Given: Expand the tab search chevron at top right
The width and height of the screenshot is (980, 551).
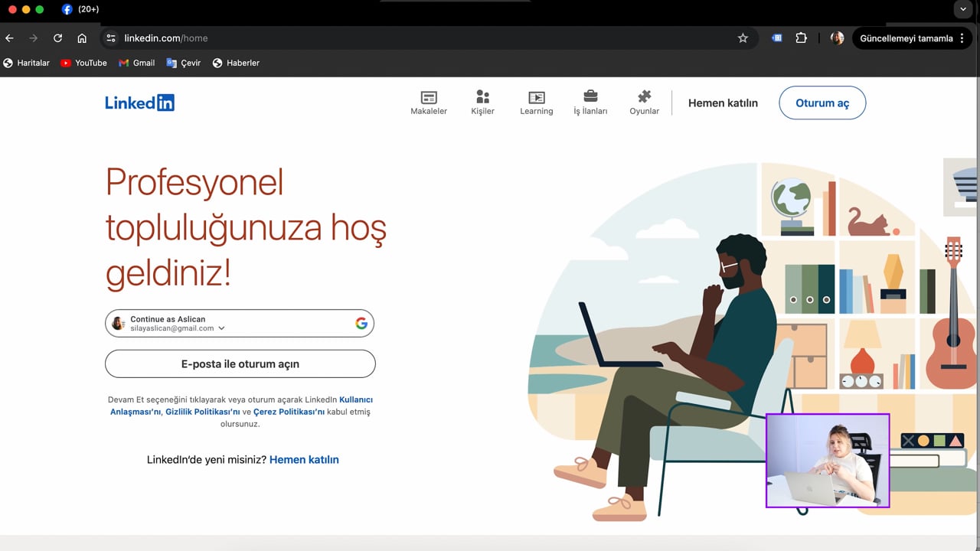Looking at the screenshot, I should coord(963,10).
